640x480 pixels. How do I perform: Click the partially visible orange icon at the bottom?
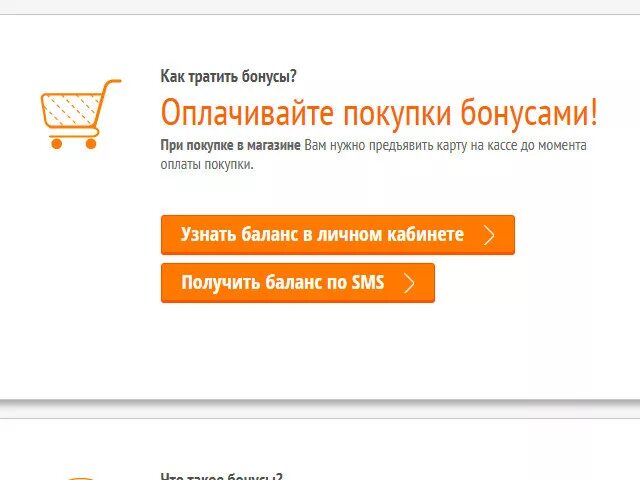click(80, 478)
